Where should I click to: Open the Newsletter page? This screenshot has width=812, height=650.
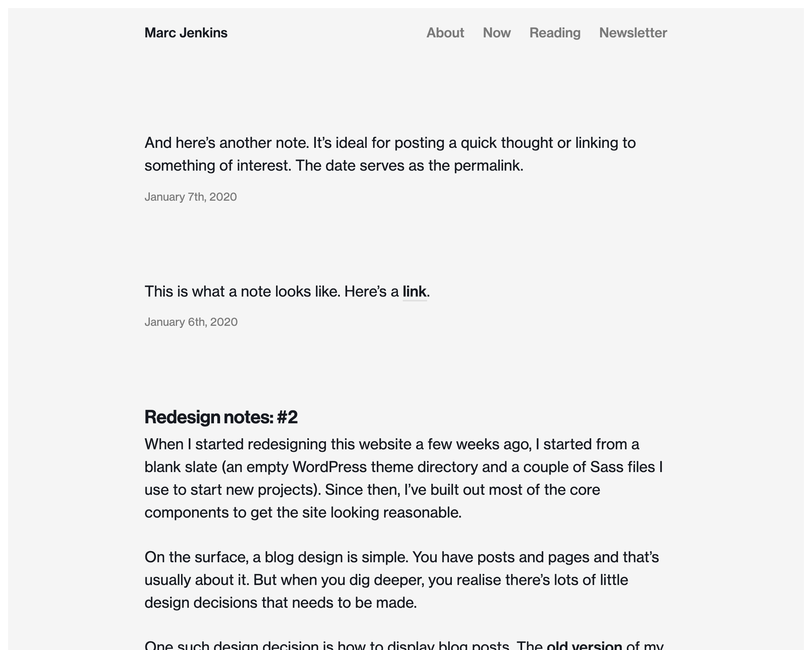633,33
